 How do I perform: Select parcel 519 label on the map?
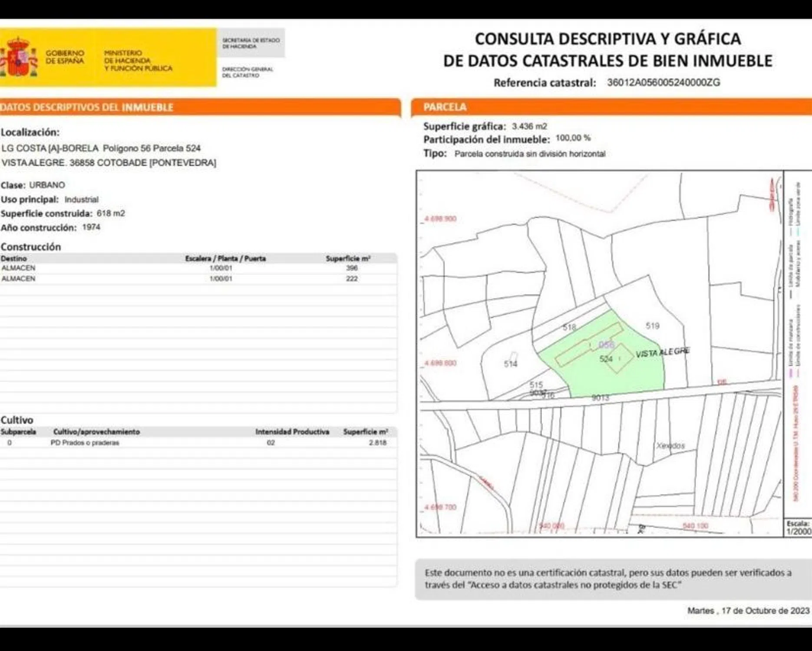[x=652, y=325]
